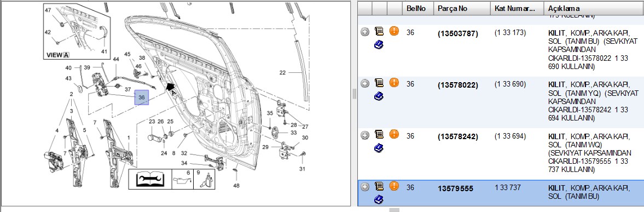Expand the row for part 13503787
644x212 pixels.
pos(365,32)
